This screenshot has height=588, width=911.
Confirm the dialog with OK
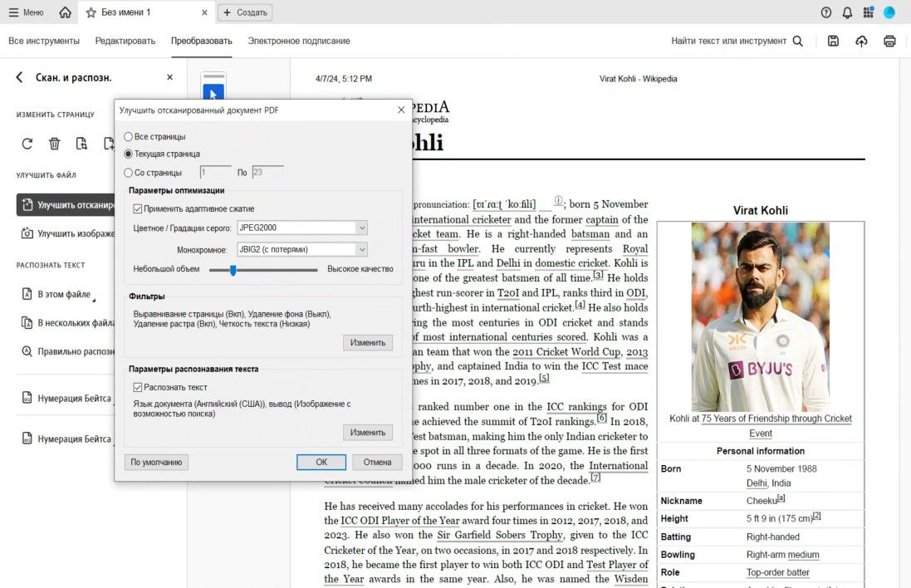[x=321, y=462]
